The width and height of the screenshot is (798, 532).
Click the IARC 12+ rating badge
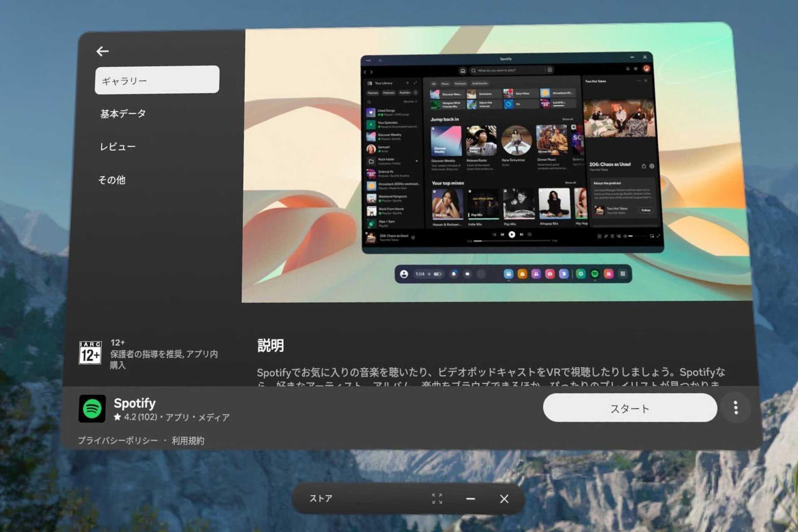(x=90, y=353)
